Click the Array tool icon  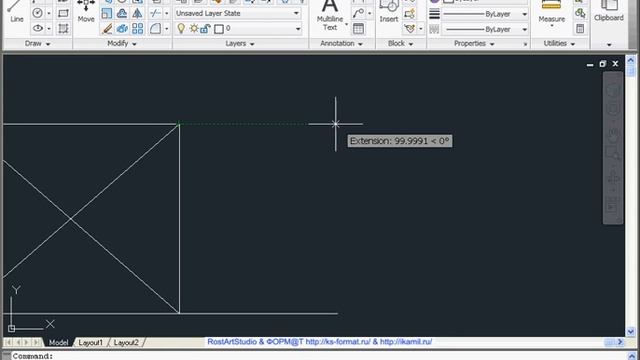click(138, 29)
